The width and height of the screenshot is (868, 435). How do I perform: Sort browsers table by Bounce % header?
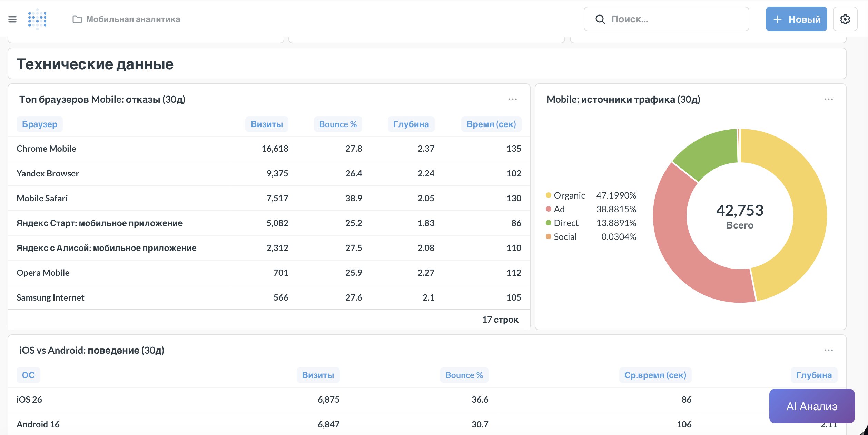pyautogui.click(x=338, y=124)
